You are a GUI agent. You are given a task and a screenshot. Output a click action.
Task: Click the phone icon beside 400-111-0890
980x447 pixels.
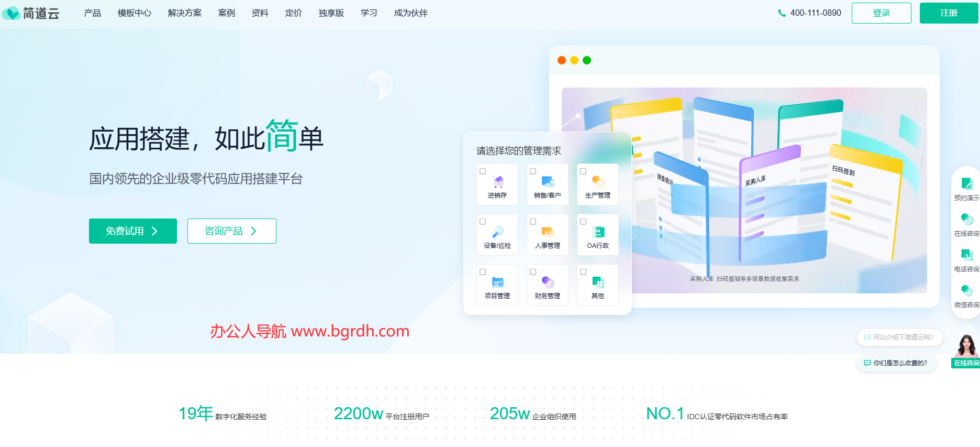point(782,13)
